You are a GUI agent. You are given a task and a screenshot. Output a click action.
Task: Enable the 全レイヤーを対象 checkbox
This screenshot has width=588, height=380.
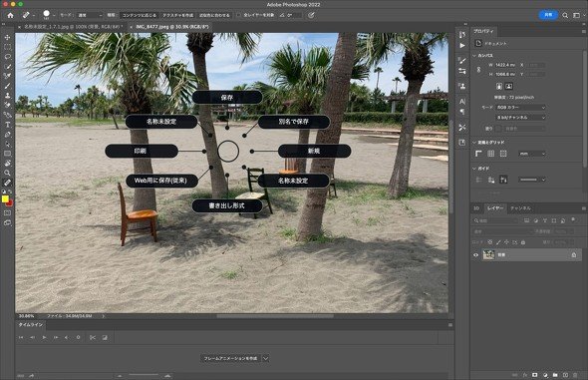point(239,15)
